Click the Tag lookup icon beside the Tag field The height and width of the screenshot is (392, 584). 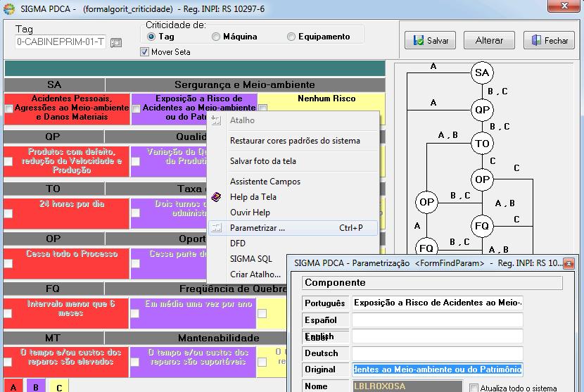click(116, 42)
